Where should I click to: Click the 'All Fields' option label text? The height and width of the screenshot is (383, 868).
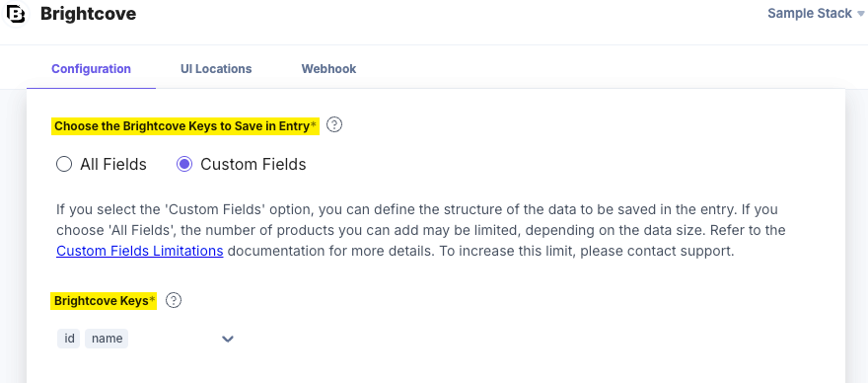(x=112, y=164)
